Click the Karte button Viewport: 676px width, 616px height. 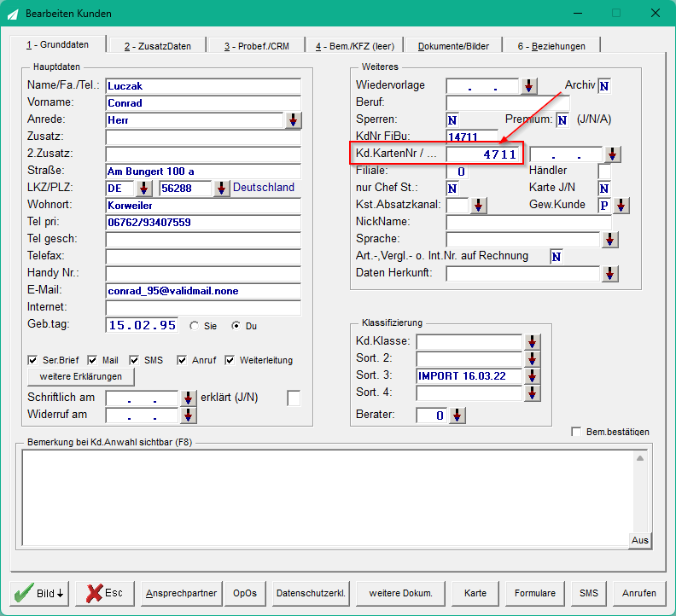click(475, 594)
